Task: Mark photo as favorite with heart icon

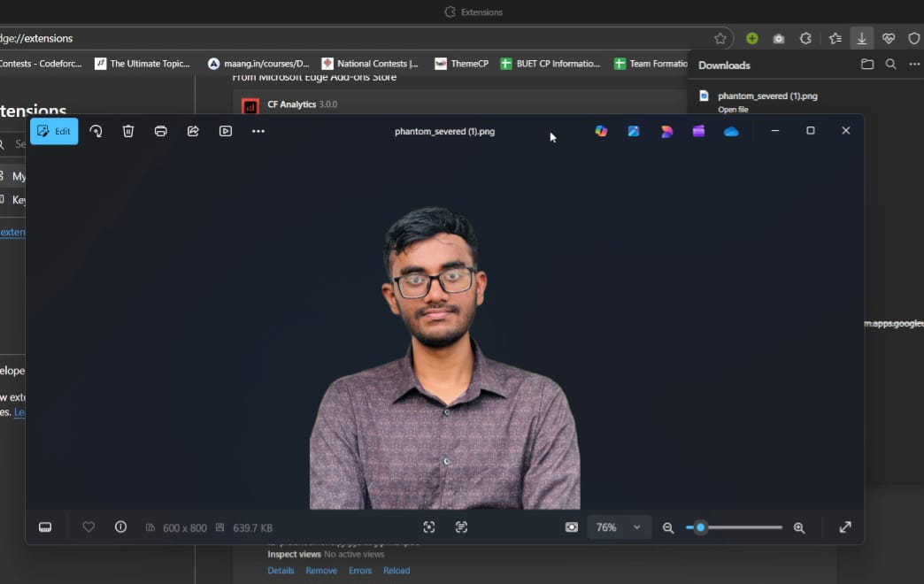Action: 89,526
